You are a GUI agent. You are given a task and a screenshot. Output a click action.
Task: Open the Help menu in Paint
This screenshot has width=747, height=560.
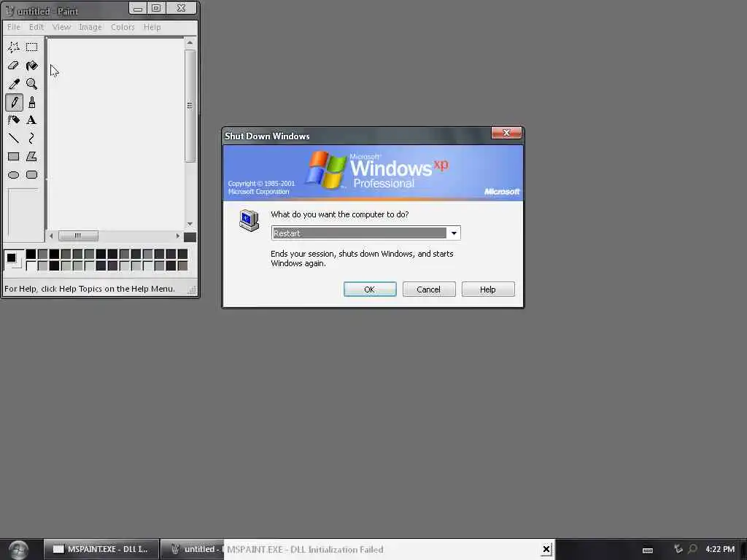(152, 27)
